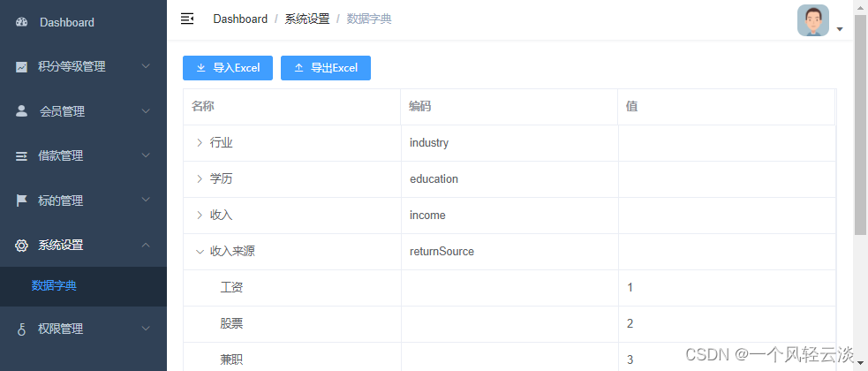Click the 股票 row name
Viewport: 868px width, 371px height.
point(231,324)
